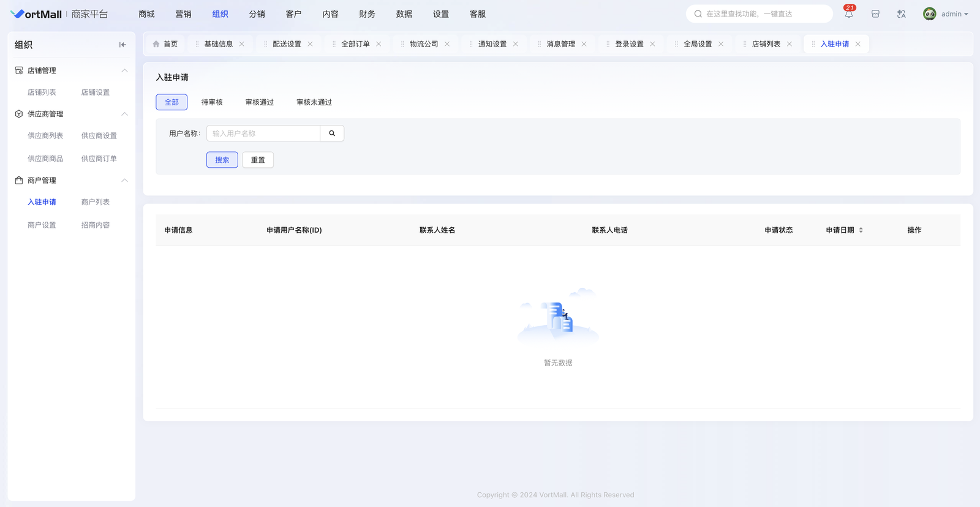The width and height of the screenshot is (980, 507).
Task: Switch to the 全部订单 tab
Action: coord(355,44)
